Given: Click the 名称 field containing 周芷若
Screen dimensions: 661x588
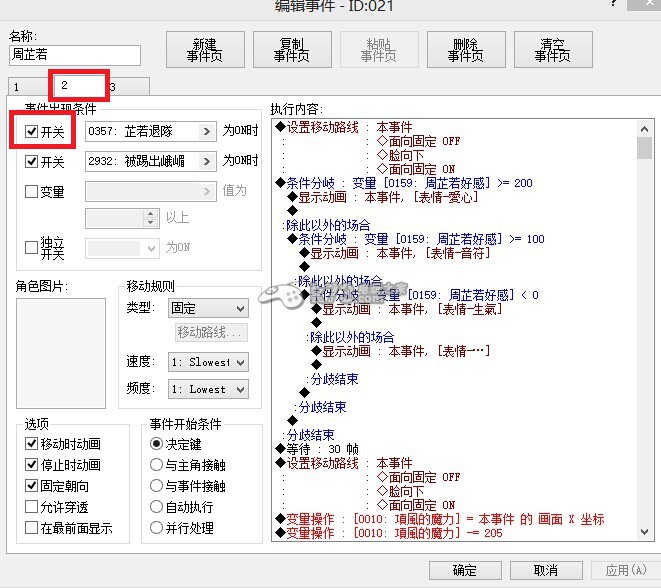Looking at the screenshot, I should click(x=75, y=56).
